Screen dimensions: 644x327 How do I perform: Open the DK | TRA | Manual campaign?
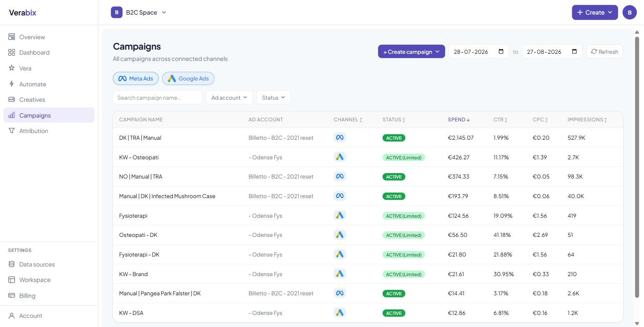tap(140, 138)
